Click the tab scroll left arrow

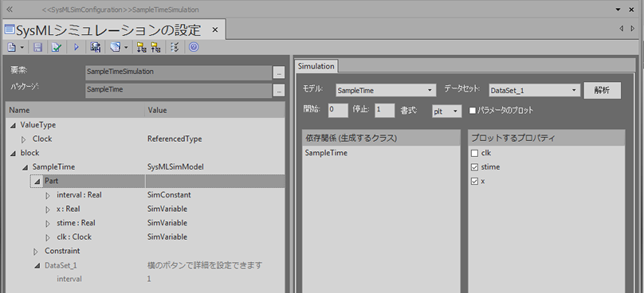[622, 29]
